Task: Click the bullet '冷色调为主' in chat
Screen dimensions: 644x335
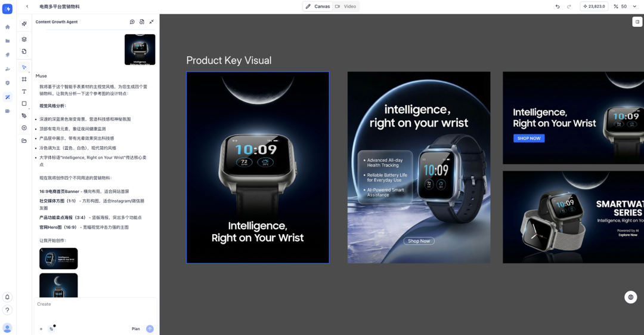Action: pyautogui.click(x=78, y=147)
